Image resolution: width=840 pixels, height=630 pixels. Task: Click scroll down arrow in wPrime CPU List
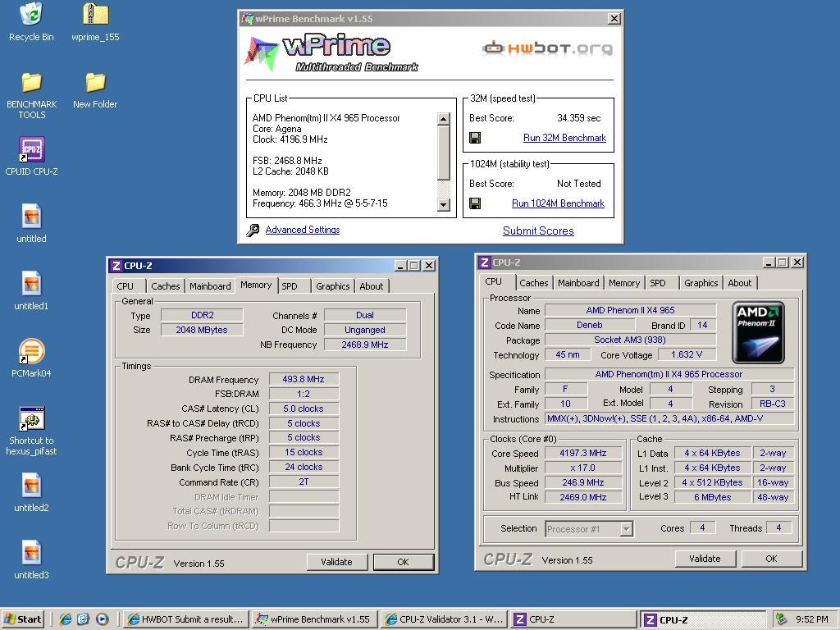[444, 204]
